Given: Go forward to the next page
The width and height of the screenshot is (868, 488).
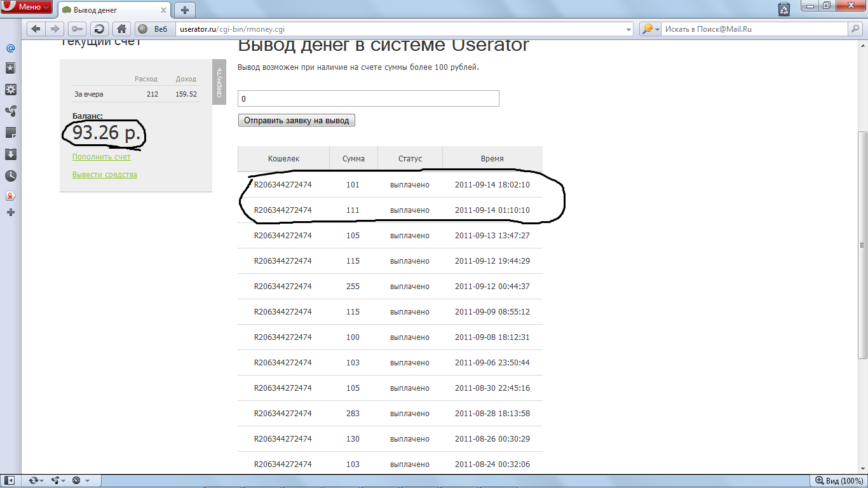Looking at the screenshot, I should point(55,29).
